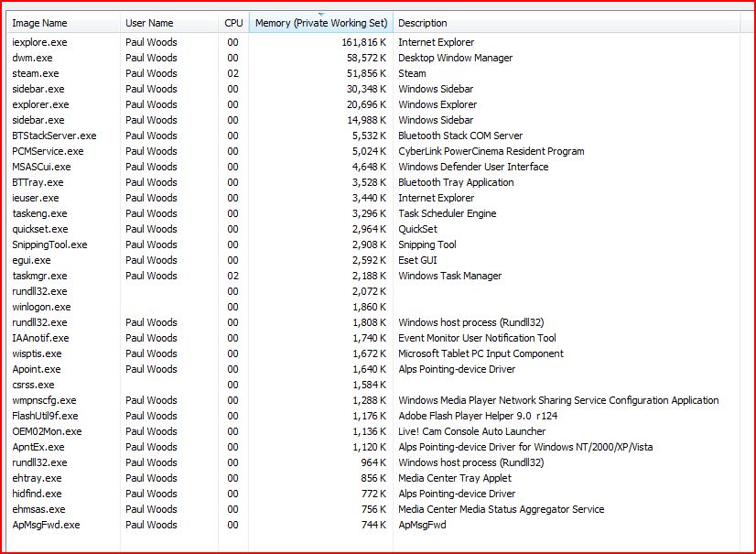Select the steam.exe process
This screenshot has width=756, height=554.
click(35, 73)
